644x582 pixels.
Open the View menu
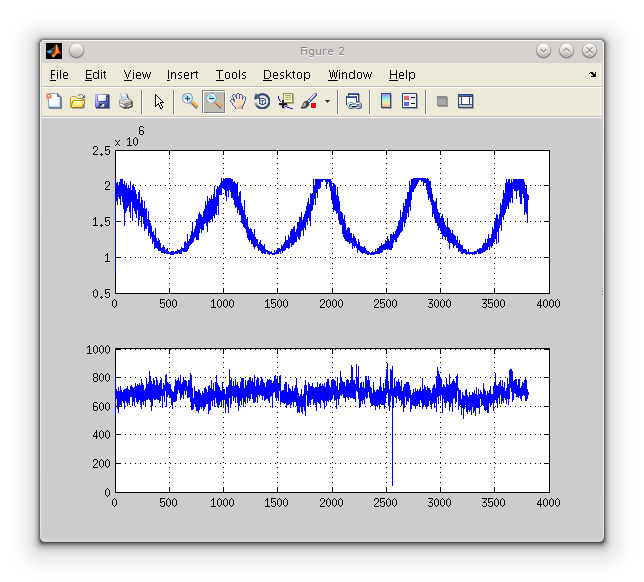click(x=137, y=75)
